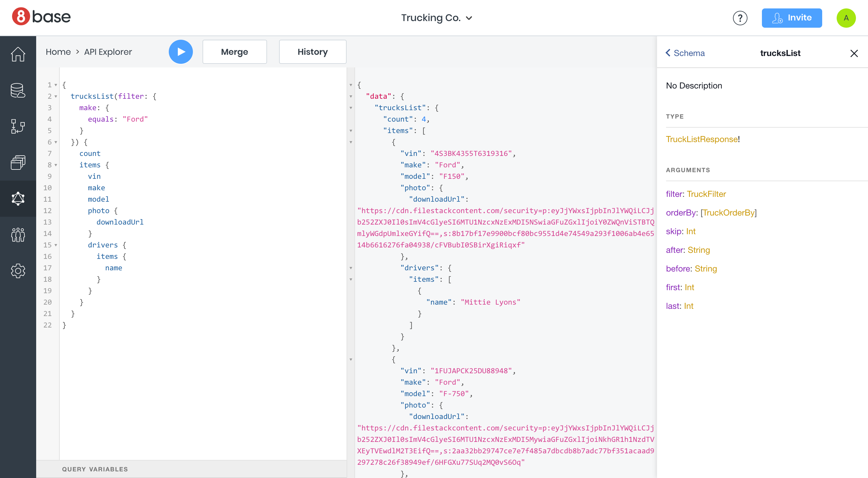Go back to Schema in docs panel

point(685,53)
